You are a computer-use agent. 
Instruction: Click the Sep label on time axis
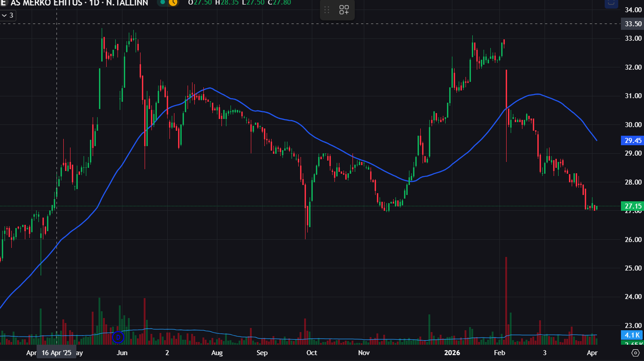[x=262, y=353]
